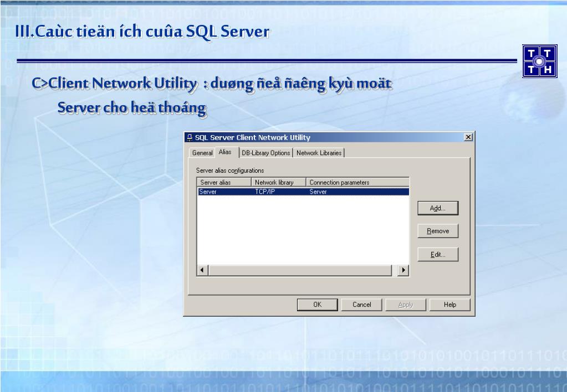Image resolution: width=567 pixels, height=392 pixels.
Task: Click the dialog title bar network icon
Action: pos(190,137)
